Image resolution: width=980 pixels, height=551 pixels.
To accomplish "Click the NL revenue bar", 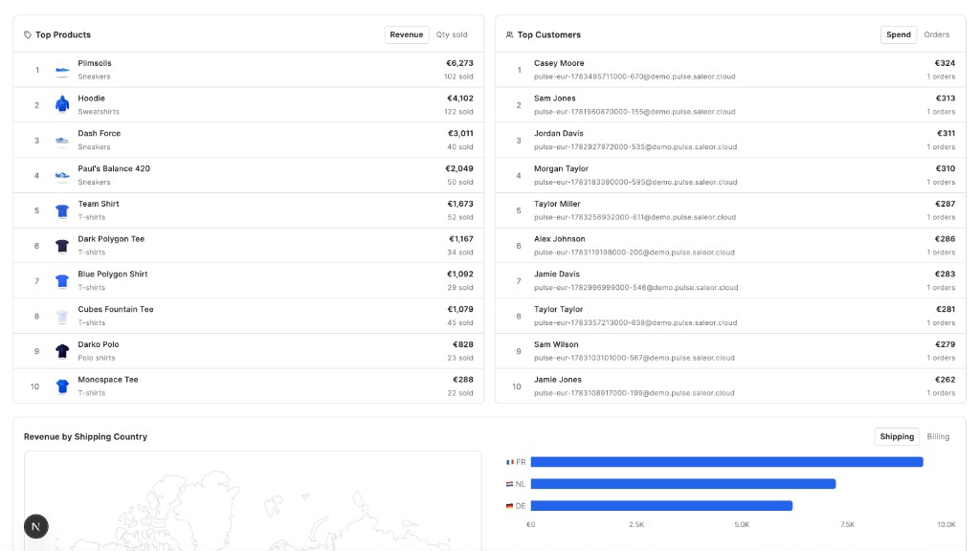I will click(x=683, y=484).
